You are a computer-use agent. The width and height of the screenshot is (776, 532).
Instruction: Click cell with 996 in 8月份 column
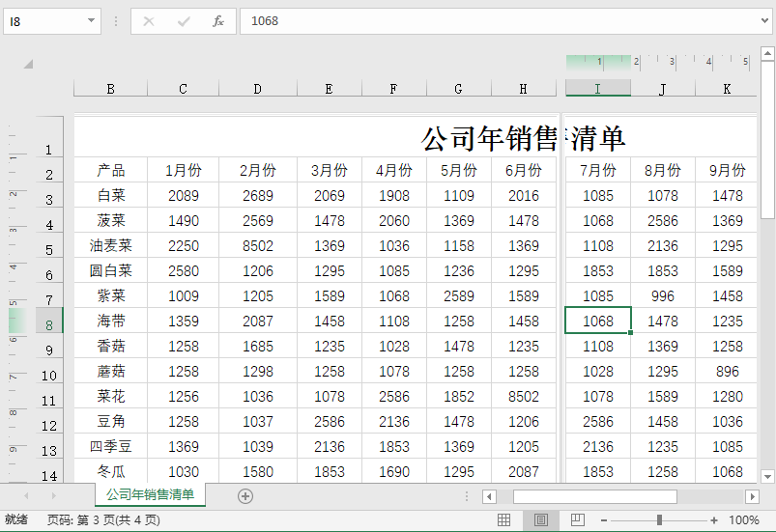[x=663, y=295]
